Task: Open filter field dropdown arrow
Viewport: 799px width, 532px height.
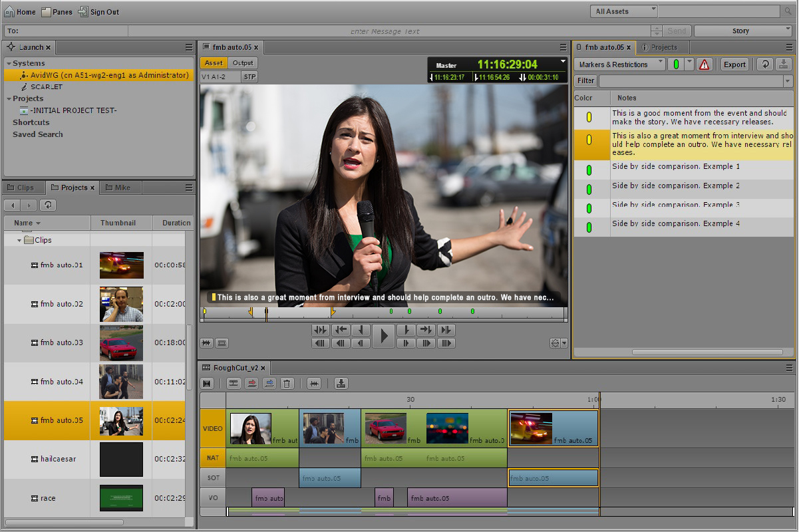Action: click(x=788, y=80)
